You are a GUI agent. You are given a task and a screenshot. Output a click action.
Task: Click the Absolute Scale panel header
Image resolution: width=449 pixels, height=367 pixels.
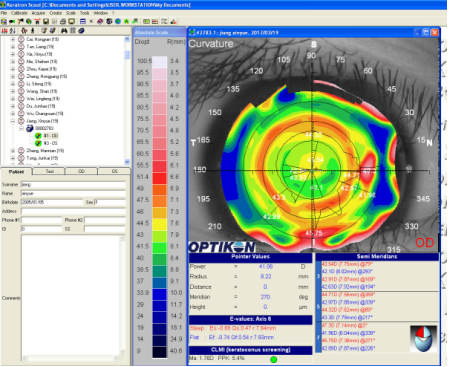(159, 32)
